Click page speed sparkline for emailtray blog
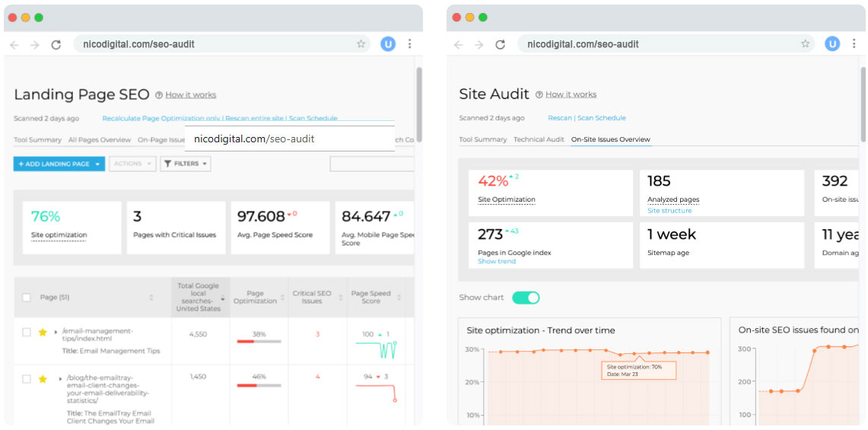The width and height of the screenshot is (868, 430). pos(377,393)
